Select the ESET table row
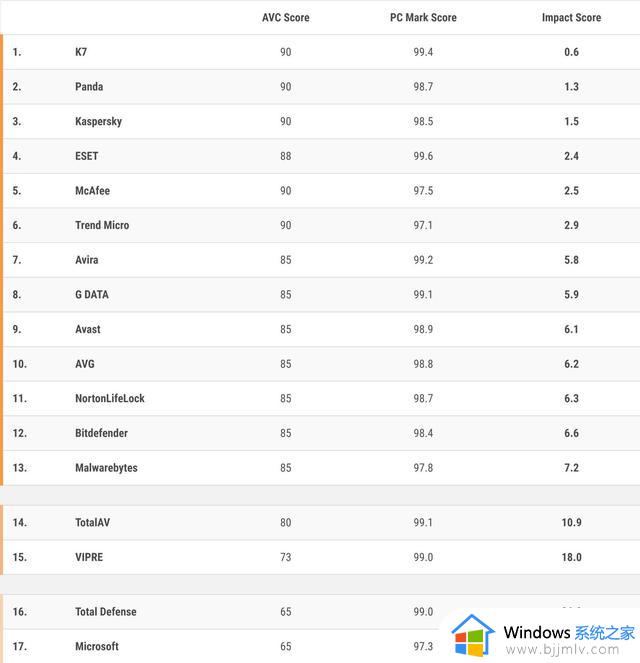 pos(321,156)
